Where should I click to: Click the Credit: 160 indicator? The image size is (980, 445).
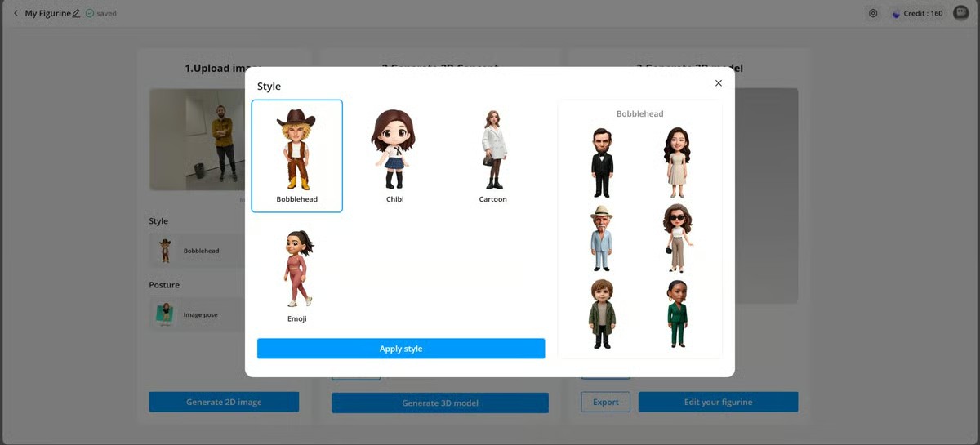tap(918, 13)
